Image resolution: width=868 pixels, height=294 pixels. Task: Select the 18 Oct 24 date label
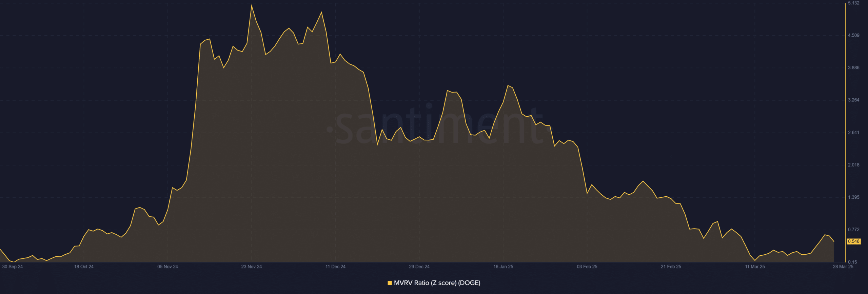click(x=84, y=267)
